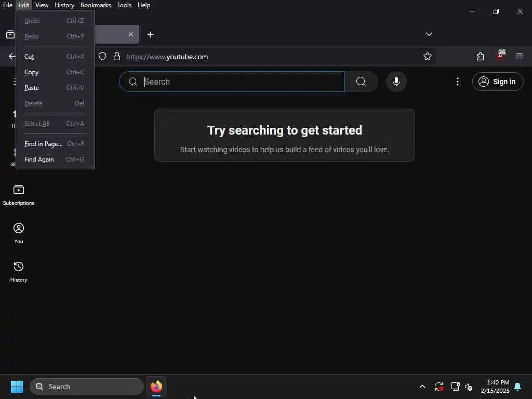
Task: Open the Help menu
Action: click(x=144, y=5)
